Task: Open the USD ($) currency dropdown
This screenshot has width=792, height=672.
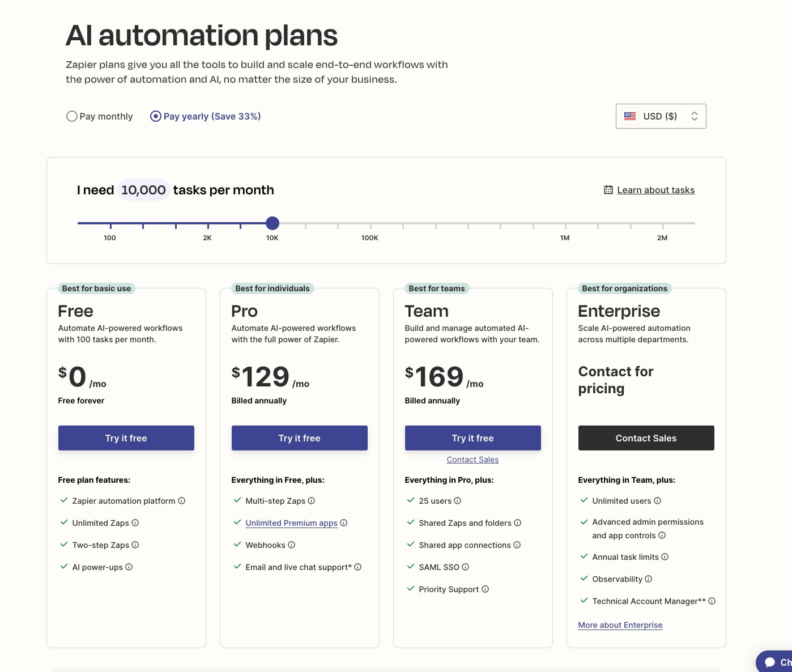Action: tap(661, 116)
